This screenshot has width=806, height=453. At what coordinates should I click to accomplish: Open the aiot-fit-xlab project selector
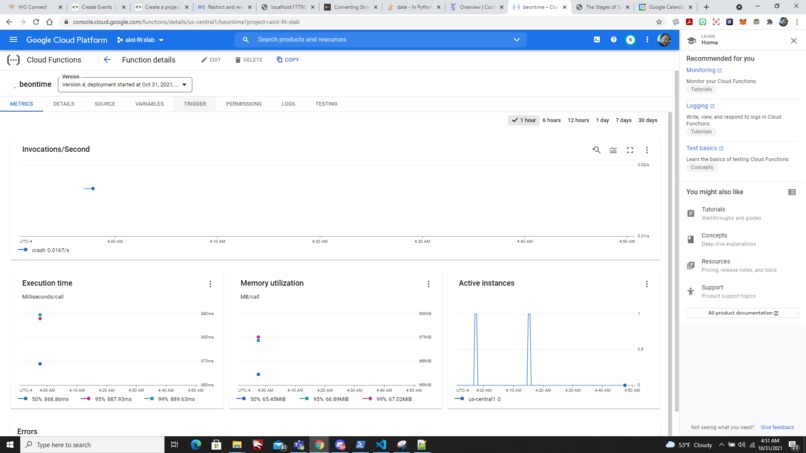(x=140, y=40)
